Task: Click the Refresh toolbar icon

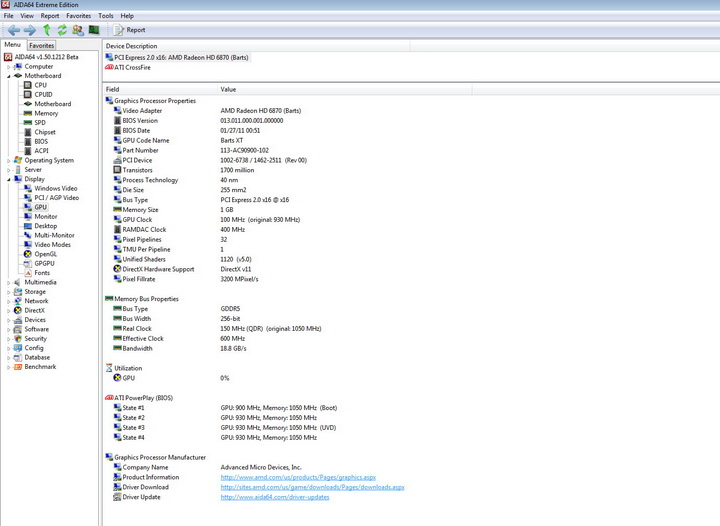Action: click(x=62, y=30)
